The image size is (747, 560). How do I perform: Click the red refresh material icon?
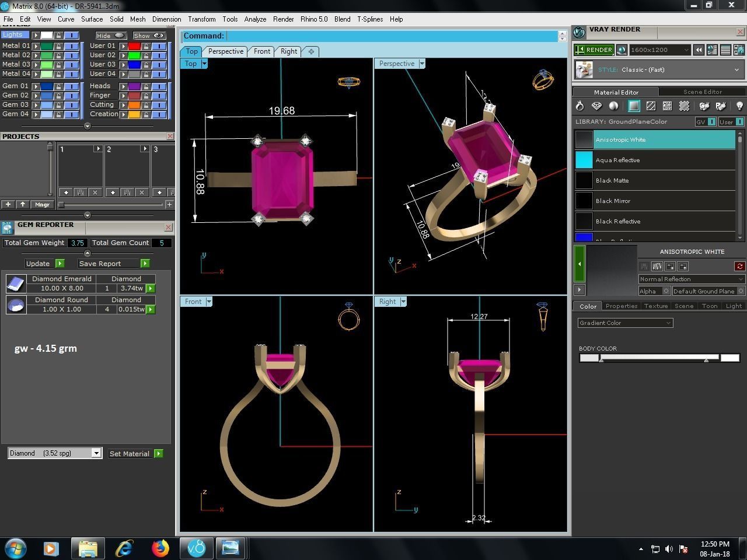coord(739,267)
